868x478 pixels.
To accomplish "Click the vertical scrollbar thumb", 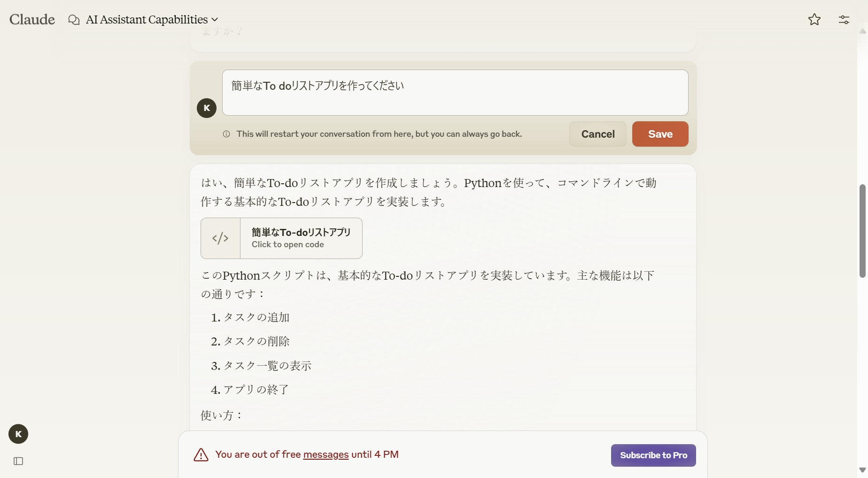I will [862, 230].
